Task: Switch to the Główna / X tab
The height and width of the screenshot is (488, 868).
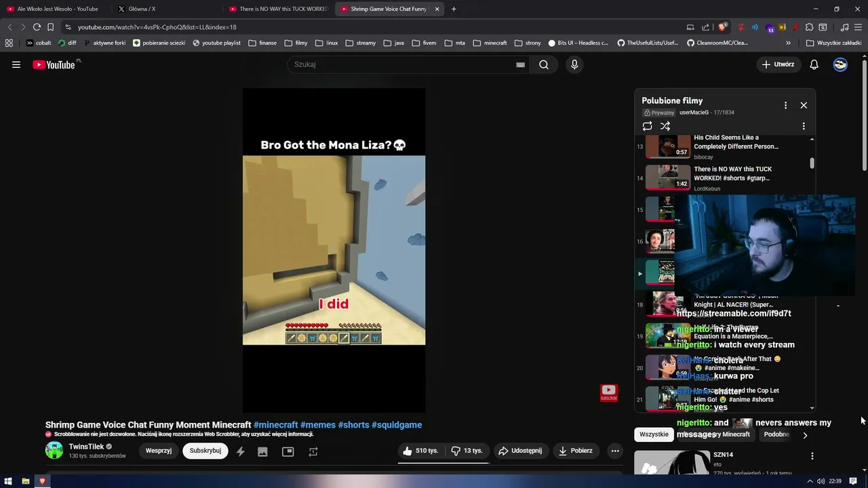Action: point(166,9)
